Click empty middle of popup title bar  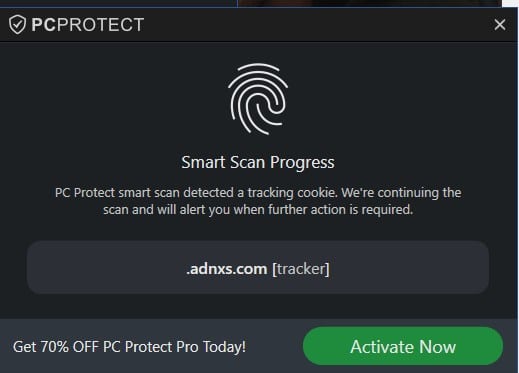point(317,25)
